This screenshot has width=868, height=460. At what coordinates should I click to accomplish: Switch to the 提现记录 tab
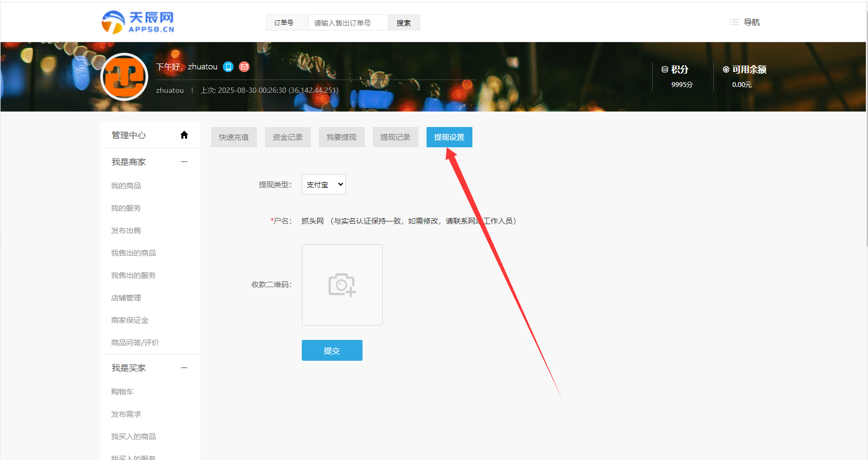(x=395, y=137)
